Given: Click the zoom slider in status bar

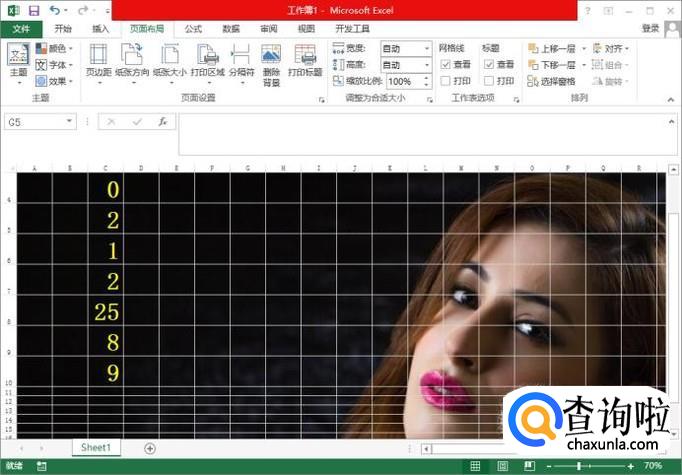Looking at the screenshot, I should (580, 466).
